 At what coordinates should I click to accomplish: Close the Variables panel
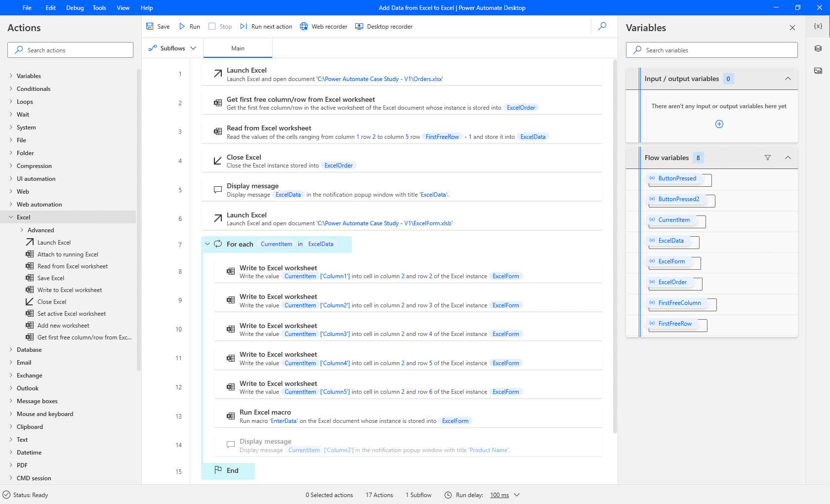(792, 28)
